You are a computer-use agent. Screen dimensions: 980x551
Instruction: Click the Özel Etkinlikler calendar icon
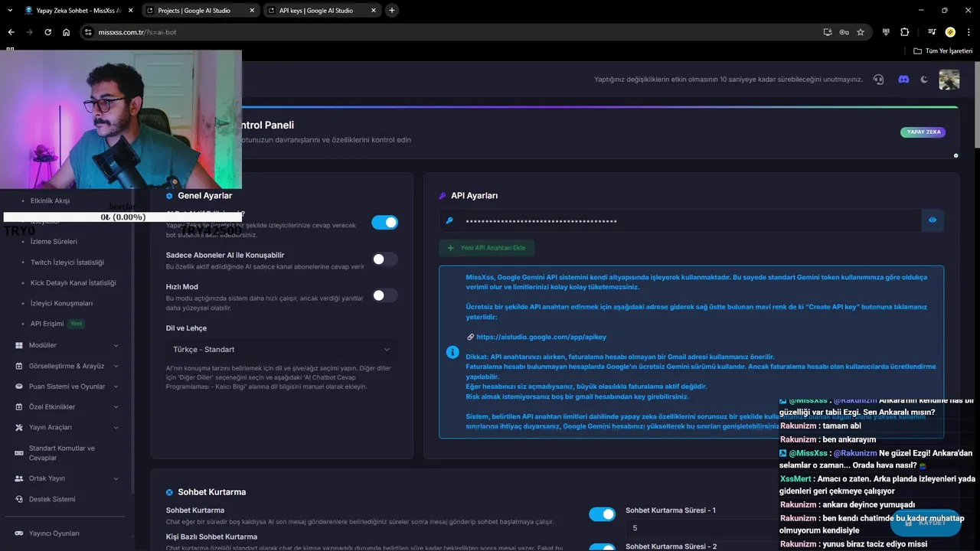tap(19, 407)
